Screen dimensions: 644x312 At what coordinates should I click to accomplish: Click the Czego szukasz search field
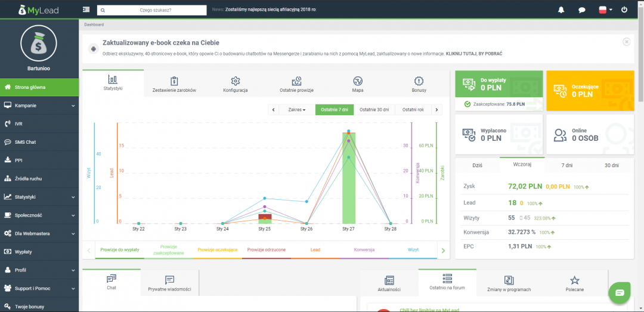coord(155,10)
